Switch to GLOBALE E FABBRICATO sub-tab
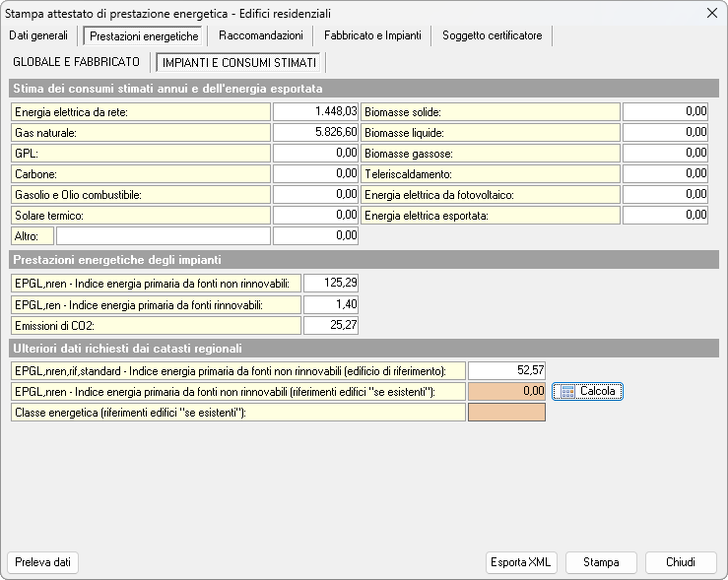The width and height of the screenshot is (728, 580). [77, 62]
